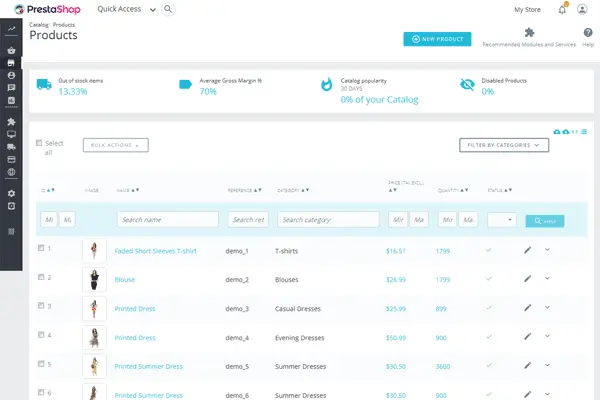Open the Dashboard trend icon in sidebar
The width and height of the screenshot is (600, 400).
click(11, 43)
